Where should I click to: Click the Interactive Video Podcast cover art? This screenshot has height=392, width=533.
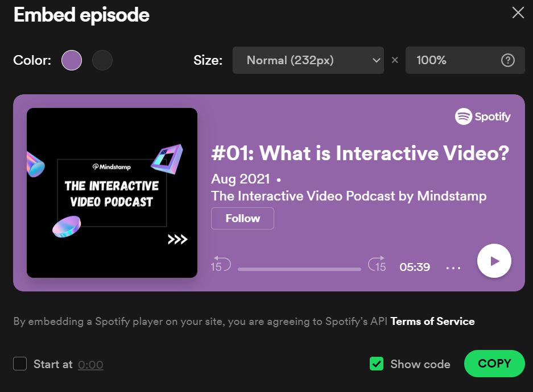pos(112,193)
